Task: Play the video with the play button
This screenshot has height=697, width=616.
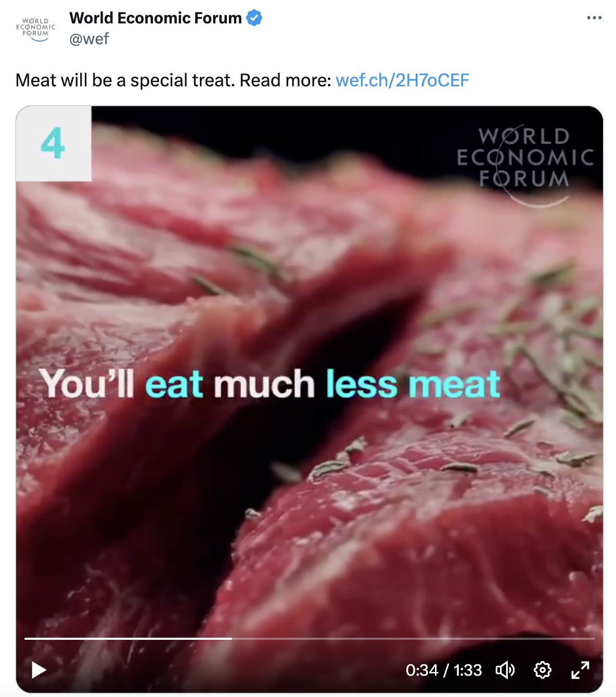Action: 38,670
